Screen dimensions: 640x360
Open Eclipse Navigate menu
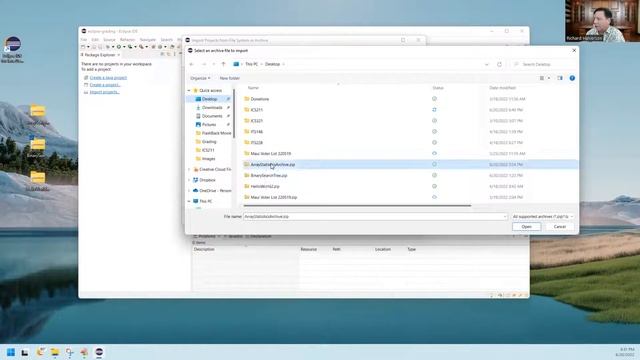(x=148, y=40)
